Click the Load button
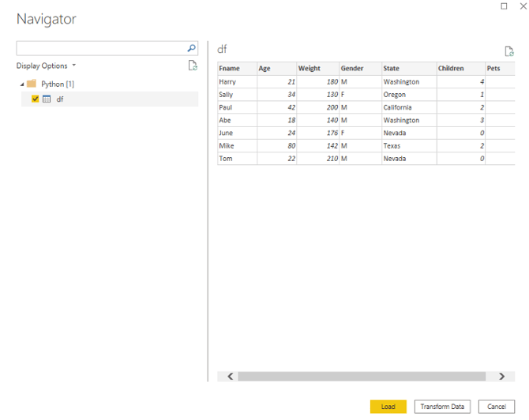The image size is (529, 420). (388, 407)
